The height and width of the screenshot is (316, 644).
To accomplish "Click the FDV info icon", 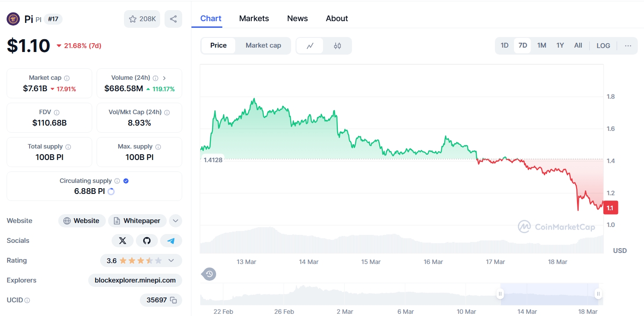I will click(57, 112).
